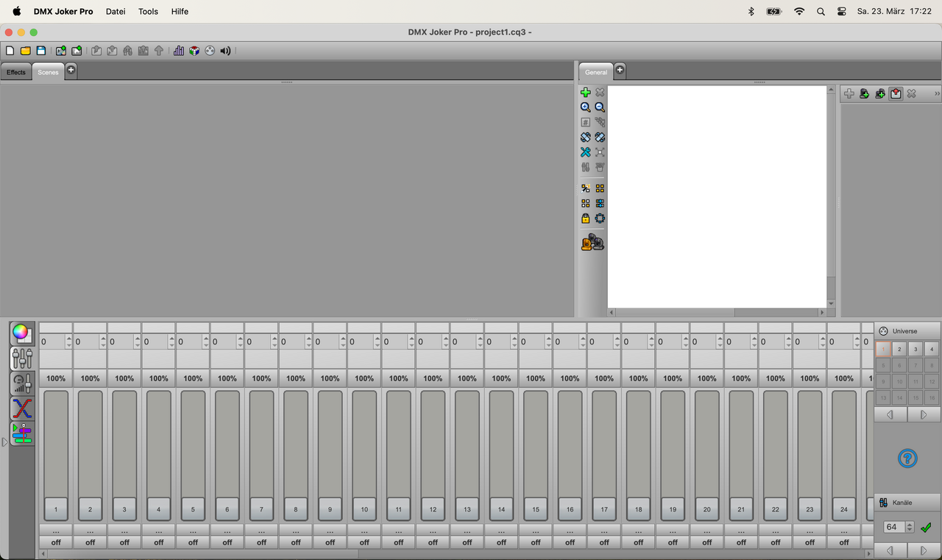
Task: Select the faders mixer panel icon
Action: tap(22, 358)
